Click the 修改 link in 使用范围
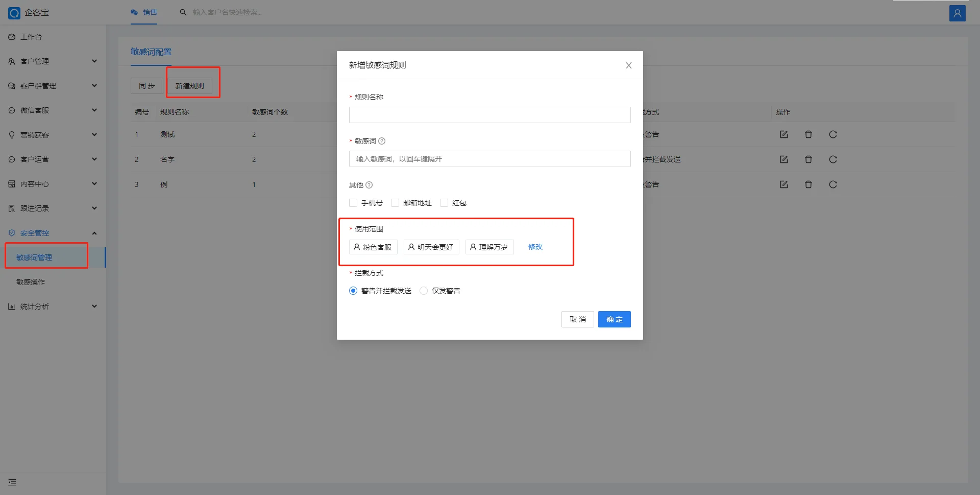Viewport: 980px width, 495px height. click(535, 247)
